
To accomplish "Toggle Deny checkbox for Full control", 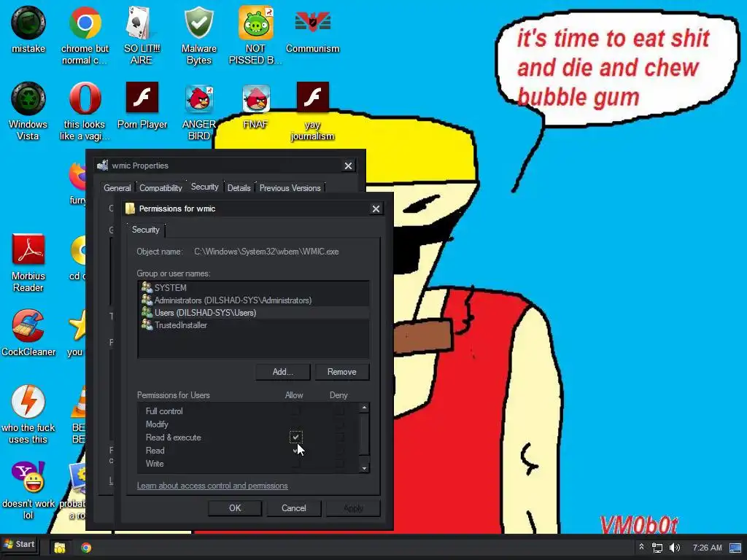I will 339,411.
